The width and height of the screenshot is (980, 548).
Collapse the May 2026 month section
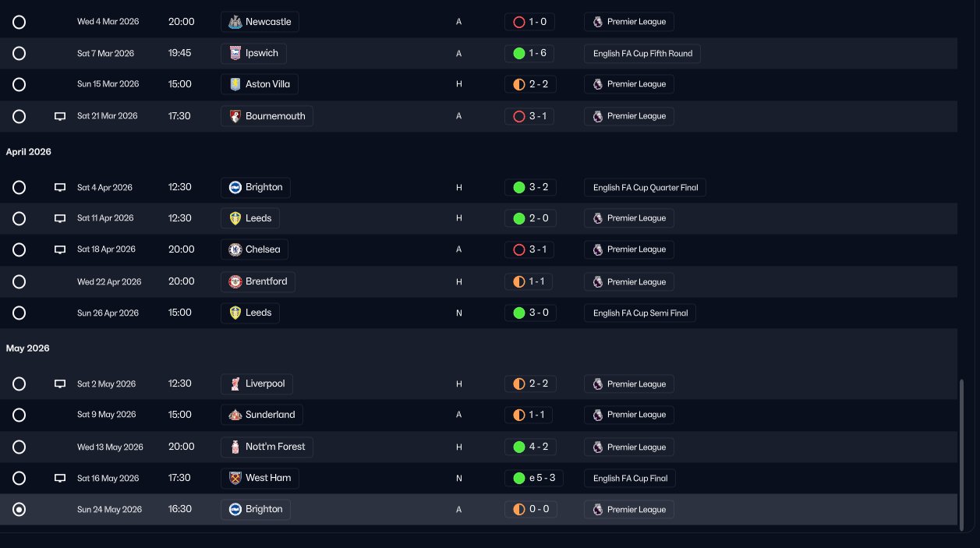pyautogui.click(x=28, y=348)
